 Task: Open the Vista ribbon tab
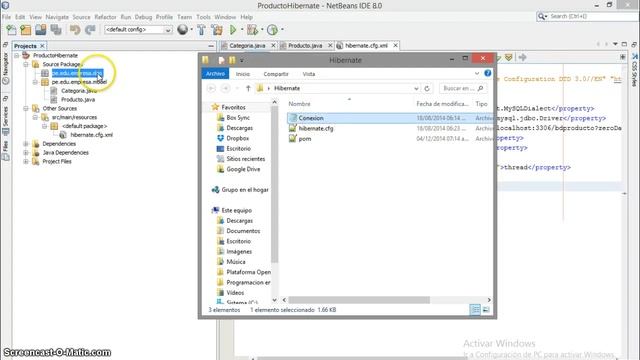point(309,74)
